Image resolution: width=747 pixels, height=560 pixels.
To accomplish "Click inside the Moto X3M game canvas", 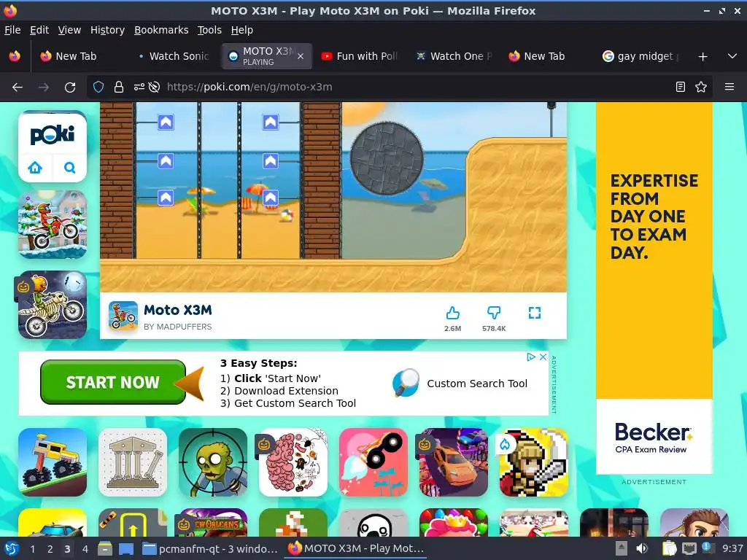I will tap(333, 197).
